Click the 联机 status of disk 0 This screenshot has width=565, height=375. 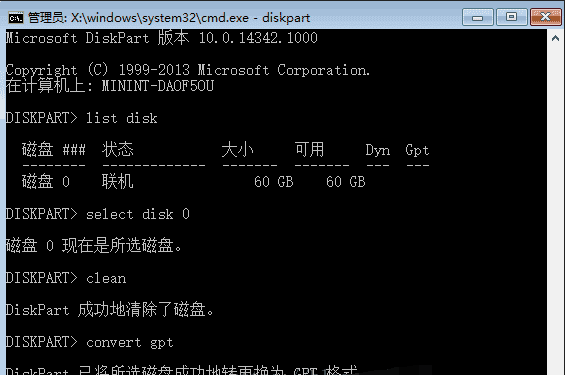pyautogui.click(x=117, y=181)
